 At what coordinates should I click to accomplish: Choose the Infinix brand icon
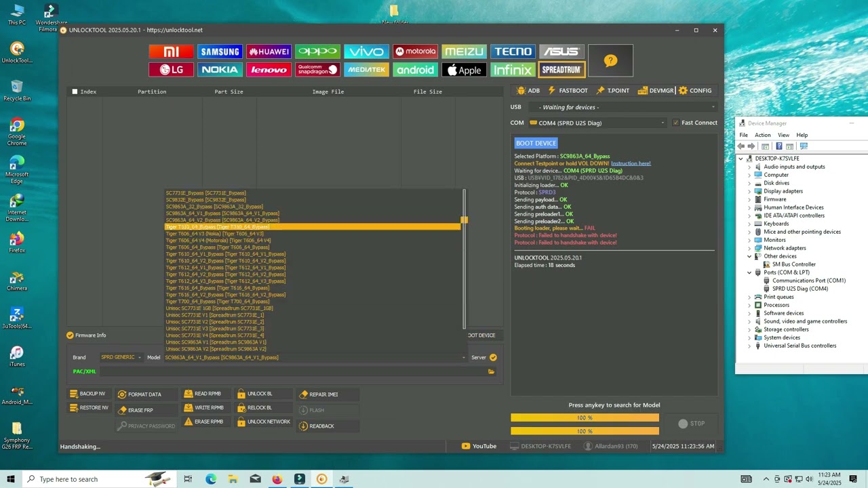point(513,70)
